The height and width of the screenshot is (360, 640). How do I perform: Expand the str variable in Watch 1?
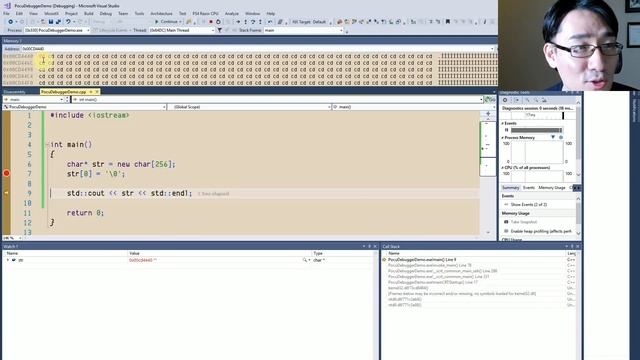(x=8, y=260)
